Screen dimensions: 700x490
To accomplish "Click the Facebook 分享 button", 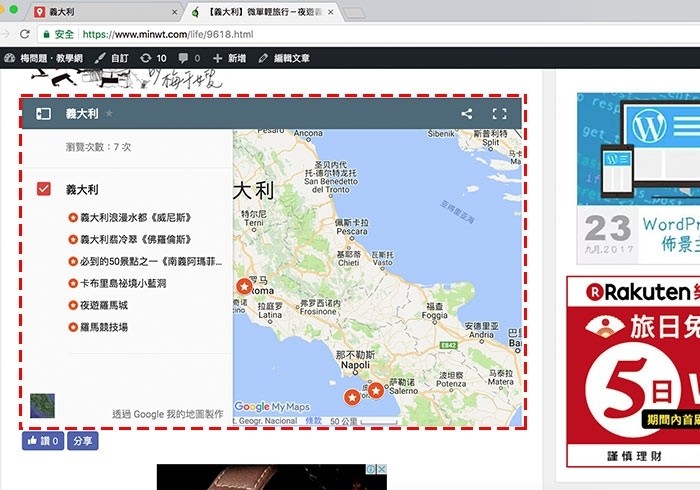I will point(83,440).
